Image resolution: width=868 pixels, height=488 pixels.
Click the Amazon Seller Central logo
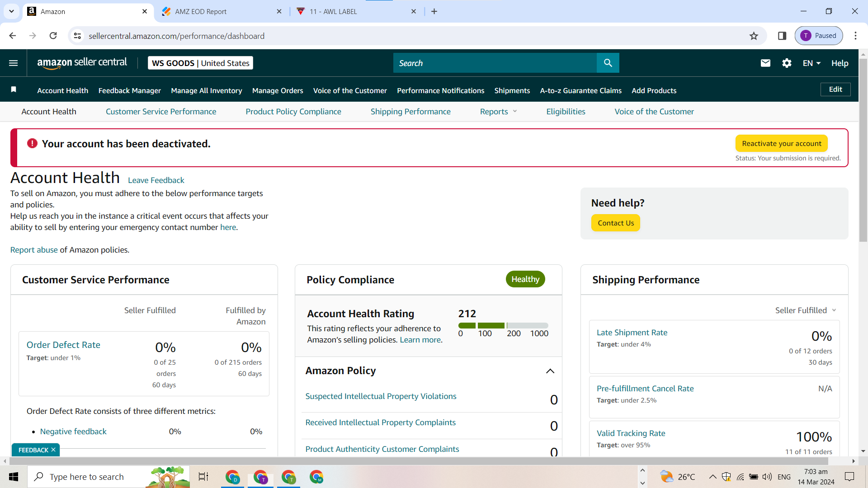pyautogui.click(x=82, y=63)
